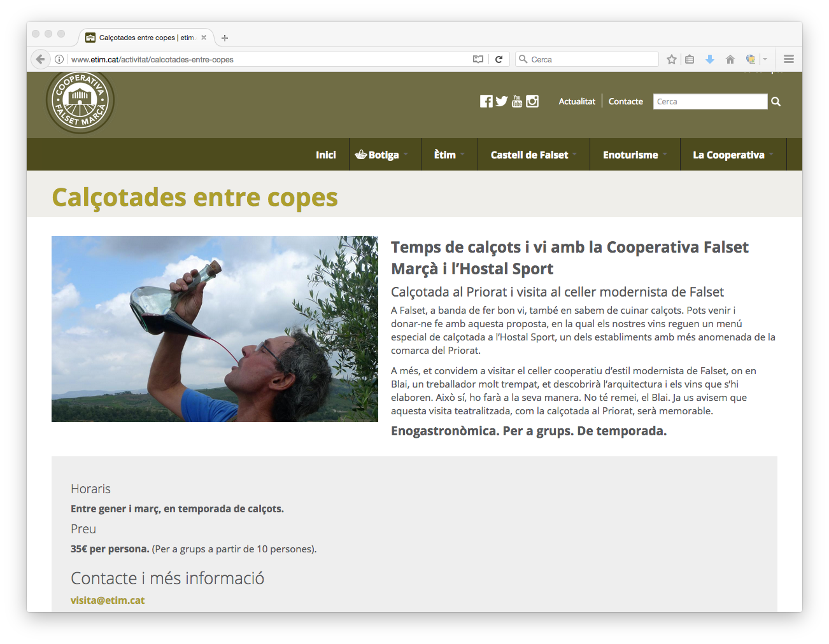This screenshot has height=644, width=829.
Task: Expand the Enoturisme dropdown menu
Action: click(x=634, y=155)
